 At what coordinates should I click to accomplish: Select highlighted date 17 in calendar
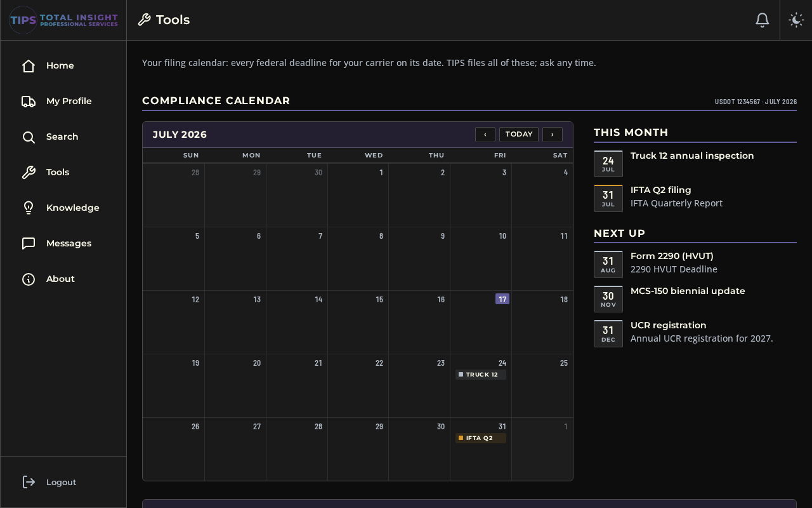[502, 299]
